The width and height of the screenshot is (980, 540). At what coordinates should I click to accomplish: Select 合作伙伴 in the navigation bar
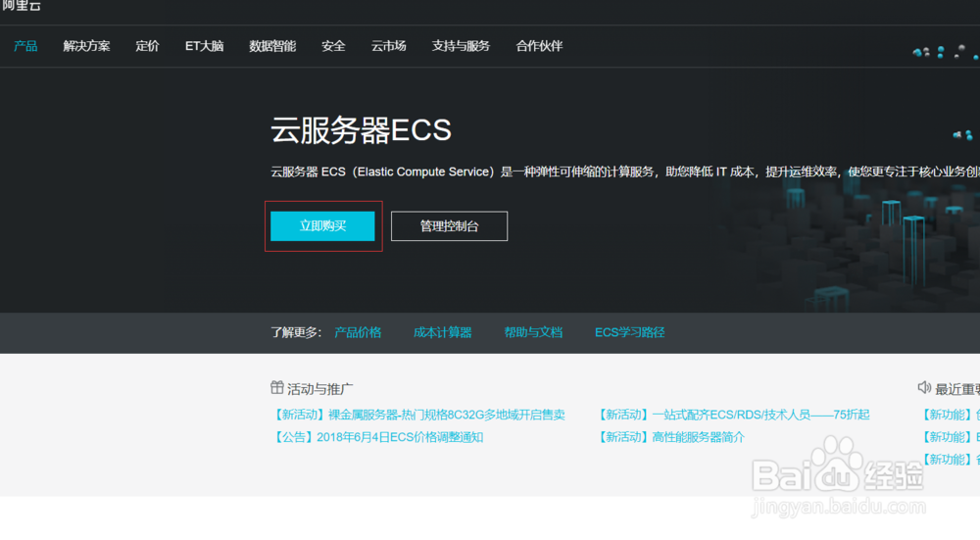539,46
